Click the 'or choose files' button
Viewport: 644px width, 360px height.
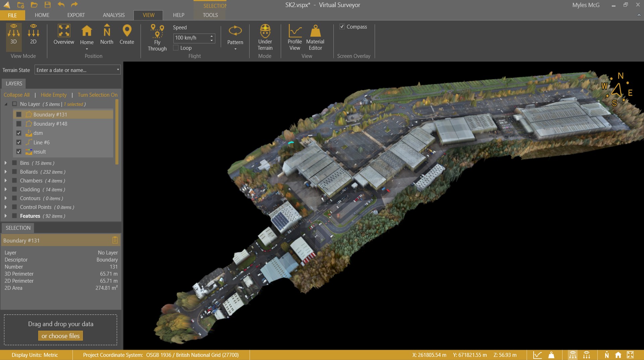click(60, 336)
